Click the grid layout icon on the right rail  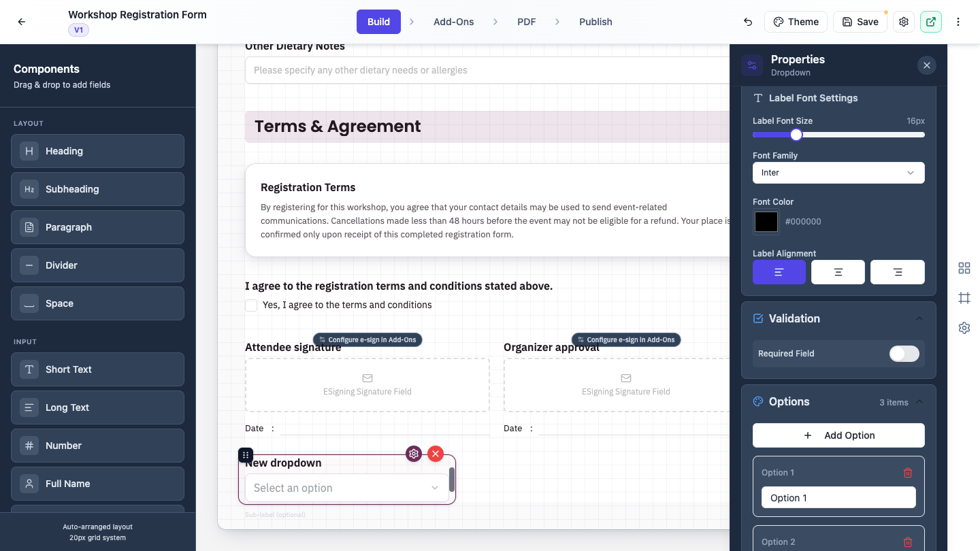point(964,268)
